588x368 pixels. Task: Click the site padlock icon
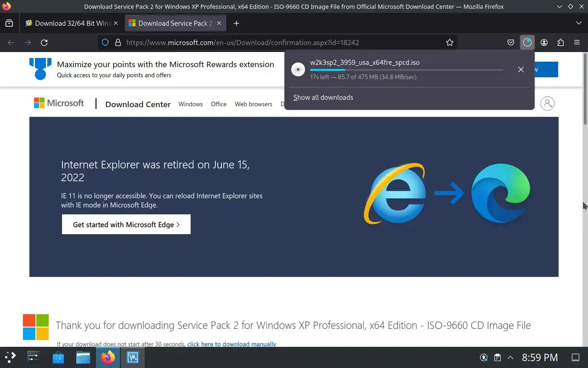(x=118, y=42)
